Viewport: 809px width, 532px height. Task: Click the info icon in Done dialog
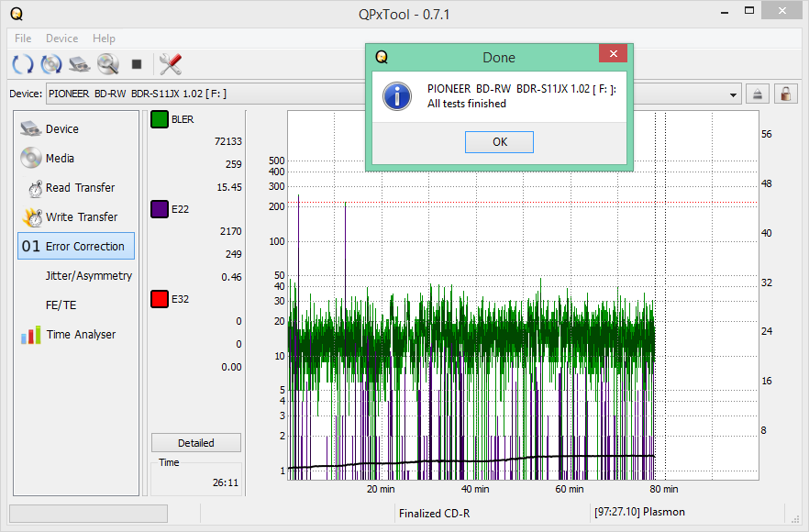[x=397, y=96]
